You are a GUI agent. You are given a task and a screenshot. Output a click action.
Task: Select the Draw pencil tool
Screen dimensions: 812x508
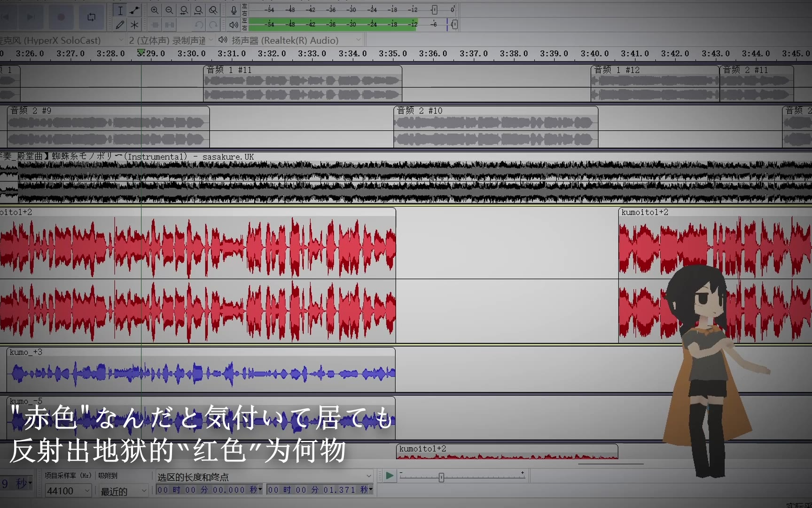(120, 24)
